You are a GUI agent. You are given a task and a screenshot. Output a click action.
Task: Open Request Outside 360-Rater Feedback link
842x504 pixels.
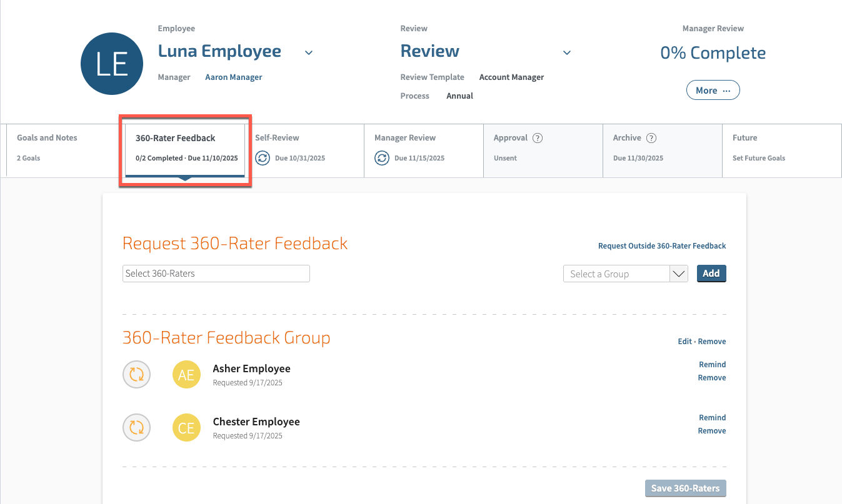(662, 246)
